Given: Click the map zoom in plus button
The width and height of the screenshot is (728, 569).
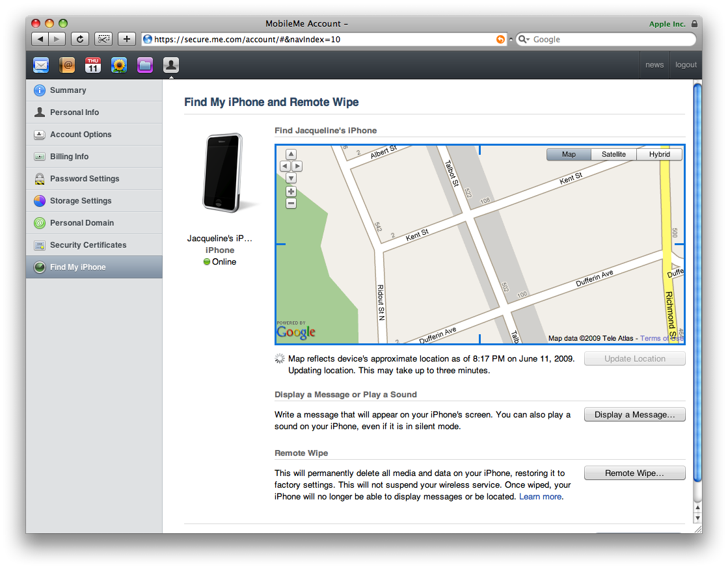Looking at the screenshot, I should coord(291,192).
